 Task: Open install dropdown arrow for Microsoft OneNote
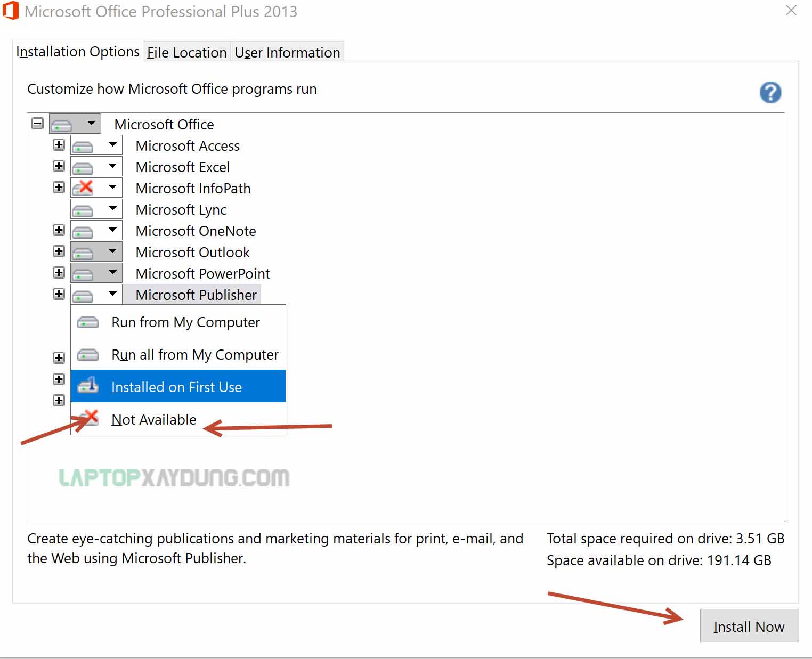(x=112, y=230)
